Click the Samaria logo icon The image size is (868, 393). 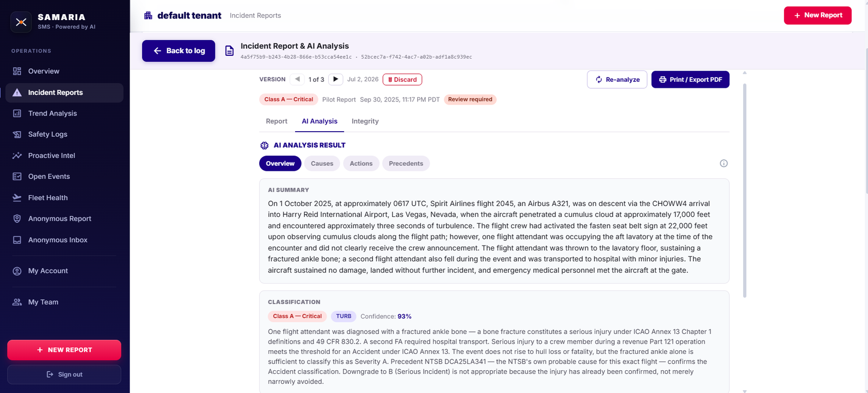(x=21, y=22)
